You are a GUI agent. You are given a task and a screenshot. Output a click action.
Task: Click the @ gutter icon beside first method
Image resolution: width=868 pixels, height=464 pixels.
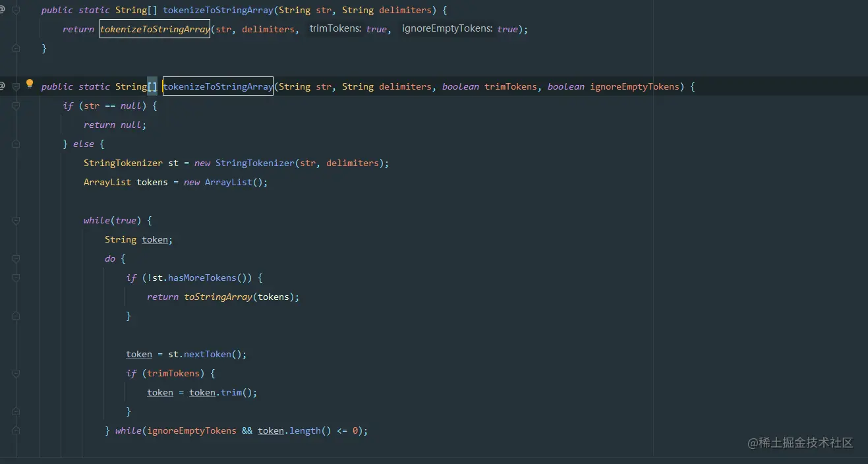2,11
